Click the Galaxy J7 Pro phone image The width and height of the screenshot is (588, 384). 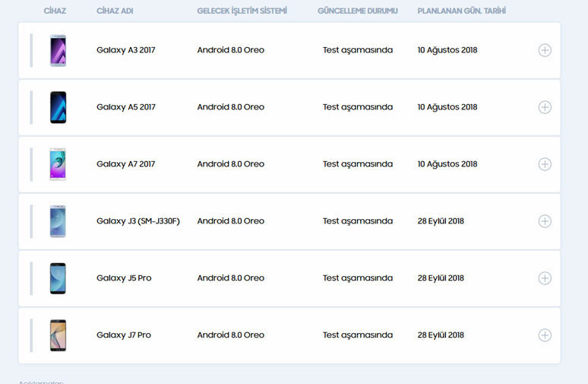pos(58,335)
